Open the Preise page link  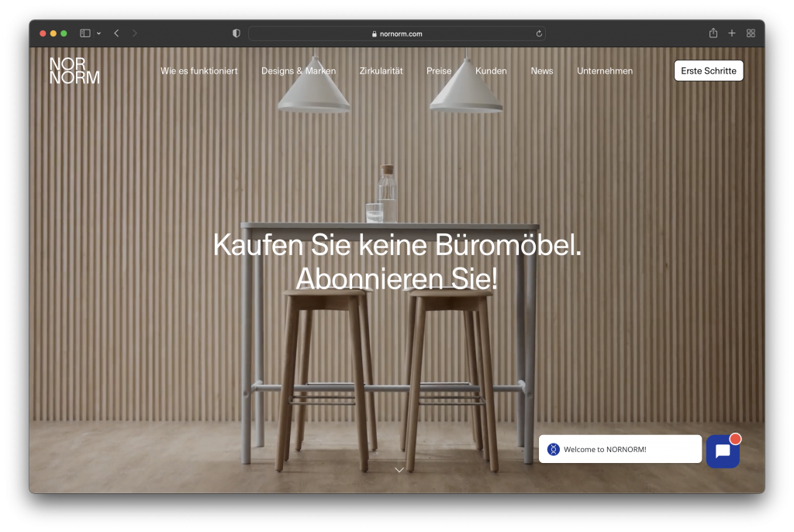(439, 71)
